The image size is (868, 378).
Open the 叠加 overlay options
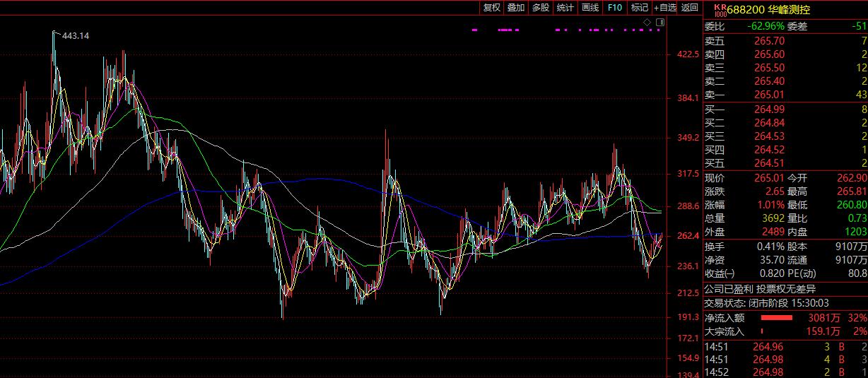coord(516,8)
